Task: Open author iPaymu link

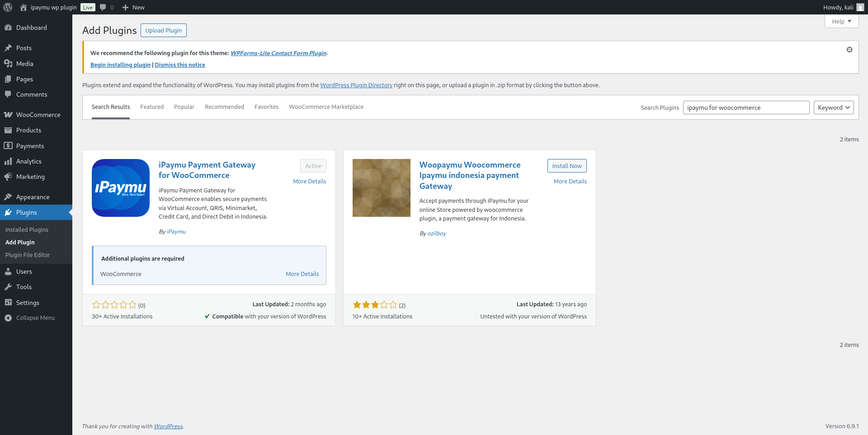Action: tap(176, 232)
